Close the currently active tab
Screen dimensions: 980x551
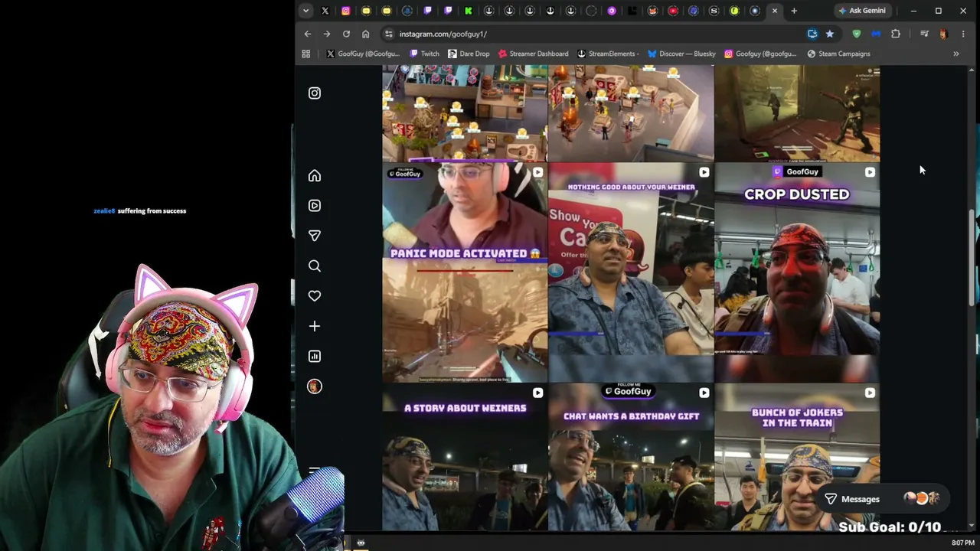(x=775, y=11)
